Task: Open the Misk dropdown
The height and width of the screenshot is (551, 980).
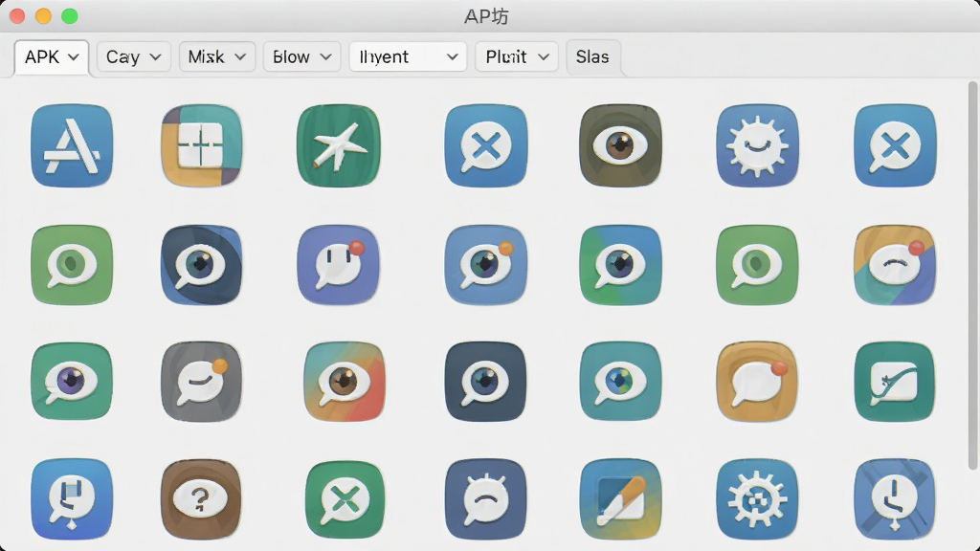Action: coord(217,56)
